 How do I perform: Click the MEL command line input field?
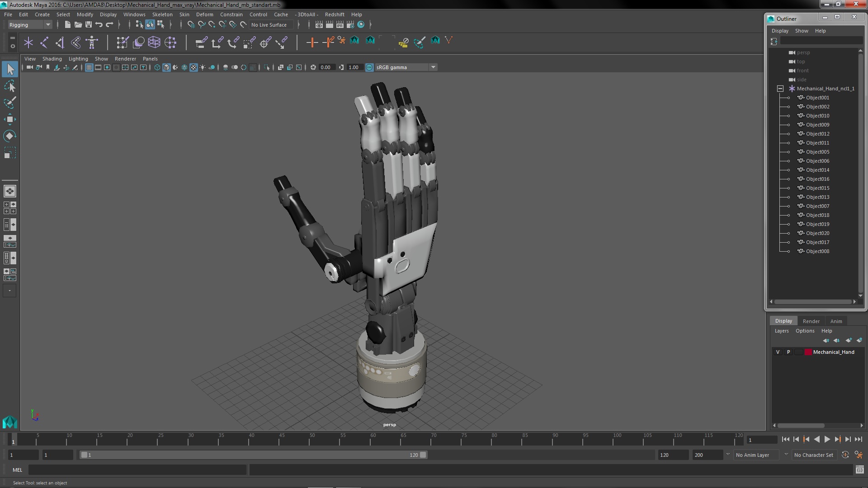pyautogui.click(x=137, y=470)
